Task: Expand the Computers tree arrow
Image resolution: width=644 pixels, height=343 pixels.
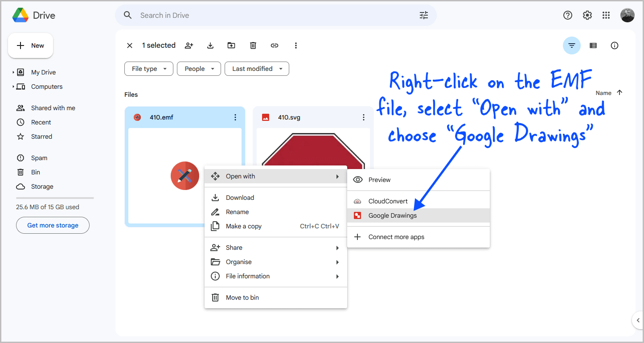Action: coord(13,87)
